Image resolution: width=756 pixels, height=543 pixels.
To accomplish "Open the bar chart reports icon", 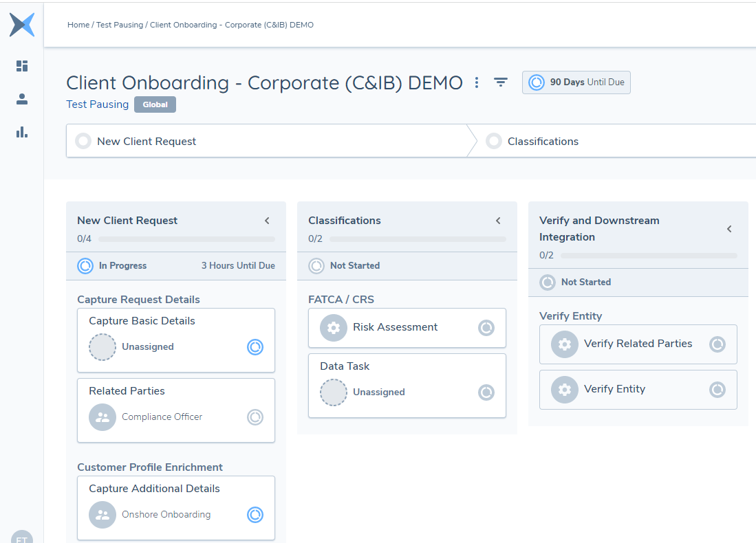I will 22,132.
